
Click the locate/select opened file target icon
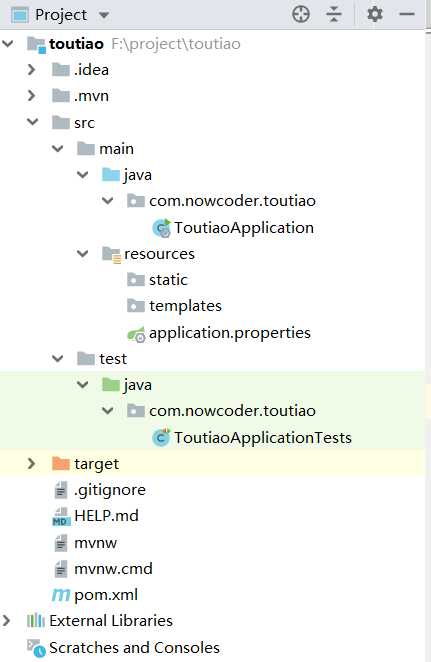click(301, 14)
